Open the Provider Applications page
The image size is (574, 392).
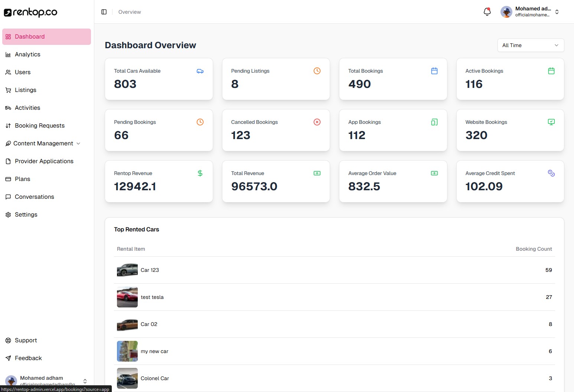click(44, 161)
